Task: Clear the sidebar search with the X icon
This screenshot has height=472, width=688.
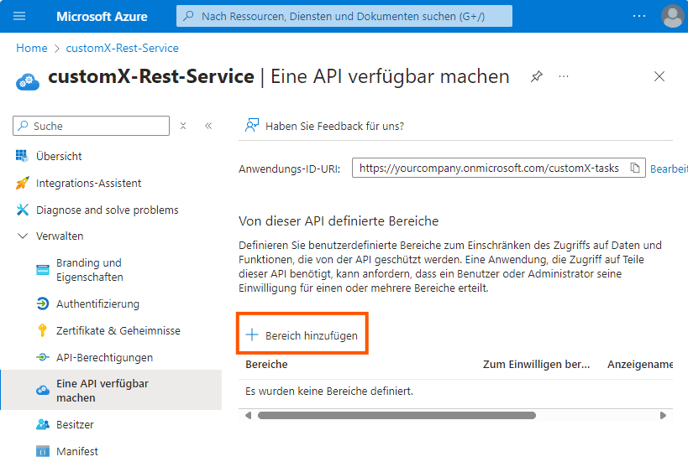Action: [x=183, y=126]
